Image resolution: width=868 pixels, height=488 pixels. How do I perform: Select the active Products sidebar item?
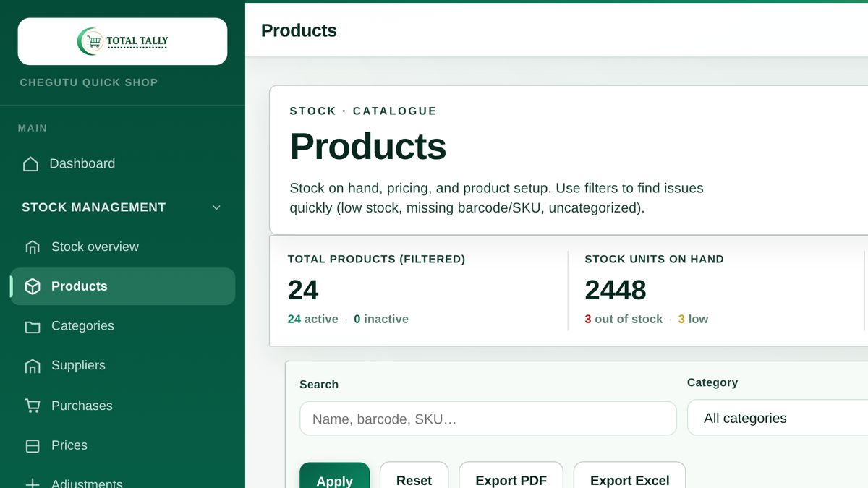tap(122, 286)
